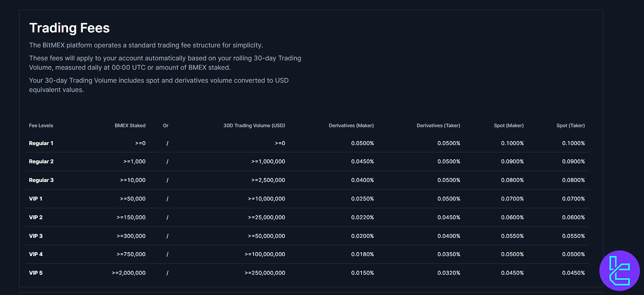This screenshot has height=295, width=644.
Task: Click the Derivatives (Maker) column header
Action: [x=351, y=126]
